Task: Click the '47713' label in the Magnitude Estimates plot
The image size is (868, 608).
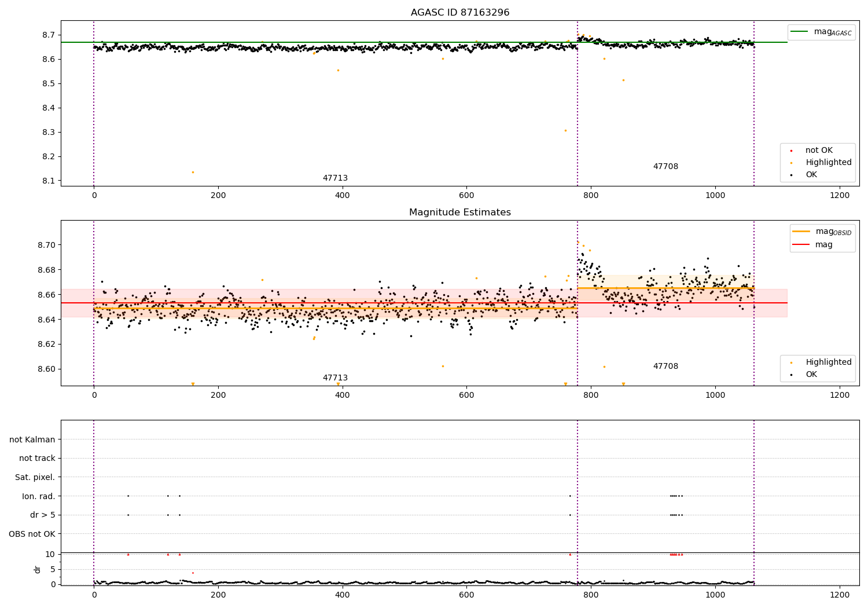Action: pyautogui.click(x=335, y=378)
